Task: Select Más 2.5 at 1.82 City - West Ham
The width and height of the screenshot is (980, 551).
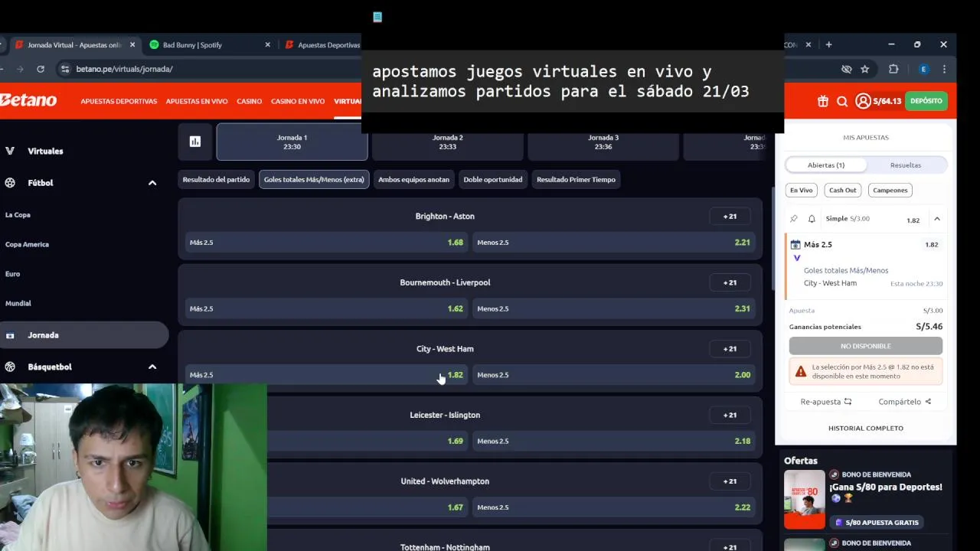Action: [326, 374]
